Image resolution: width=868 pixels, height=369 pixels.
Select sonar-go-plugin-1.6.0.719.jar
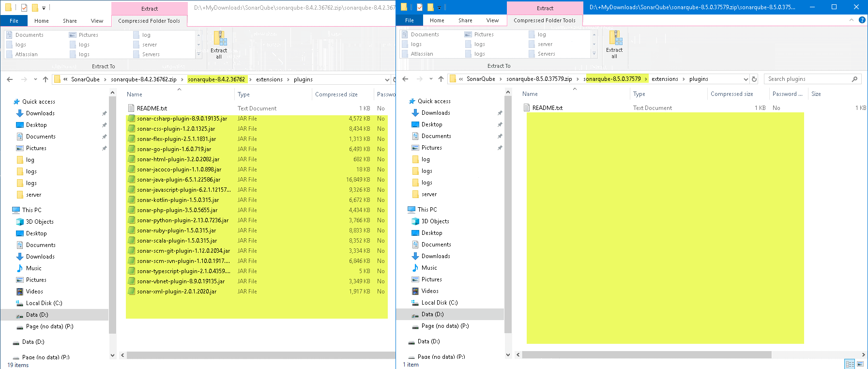click(174, 149)
